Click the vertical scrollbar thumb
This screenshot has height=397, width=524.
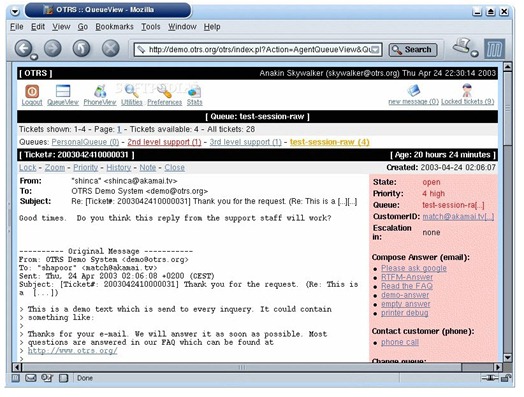coord(507,108)
